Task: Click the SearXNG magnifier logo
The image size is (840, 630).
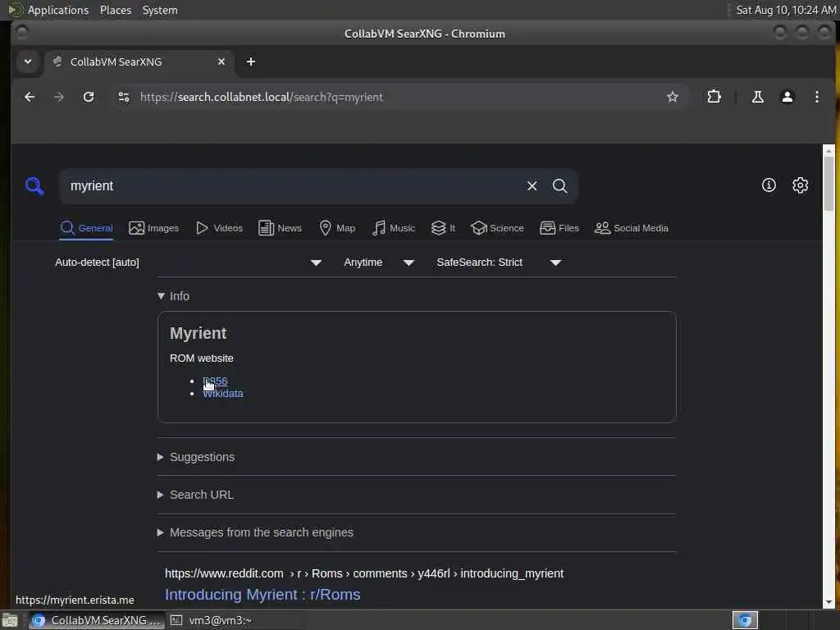Action: 34,186
